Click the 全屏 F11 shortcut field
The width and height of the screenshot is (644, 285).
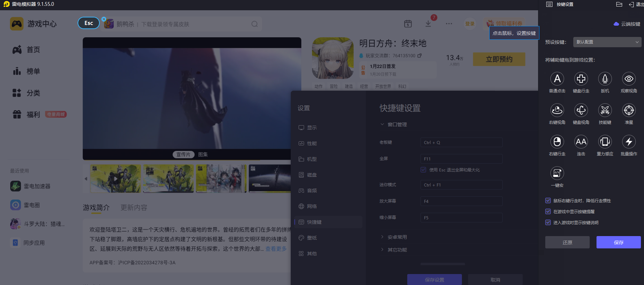pos(462,159)
